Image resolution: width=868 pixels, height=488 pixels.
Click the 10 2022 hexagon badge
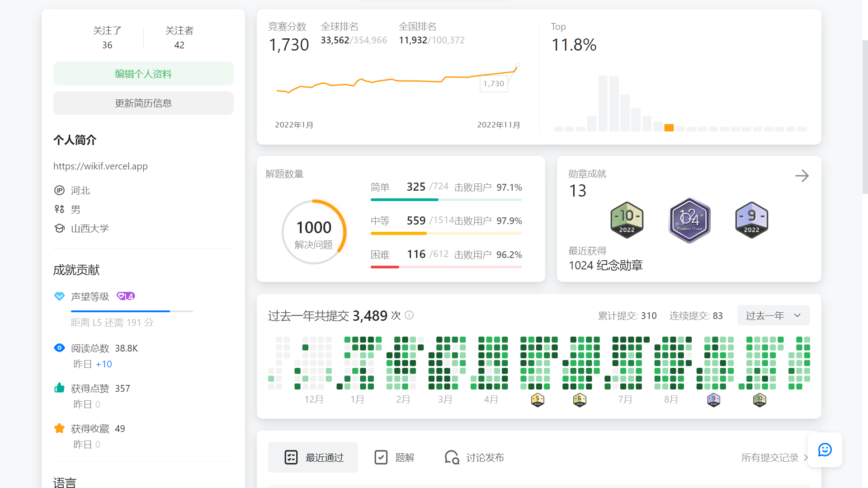coord(627,220)
